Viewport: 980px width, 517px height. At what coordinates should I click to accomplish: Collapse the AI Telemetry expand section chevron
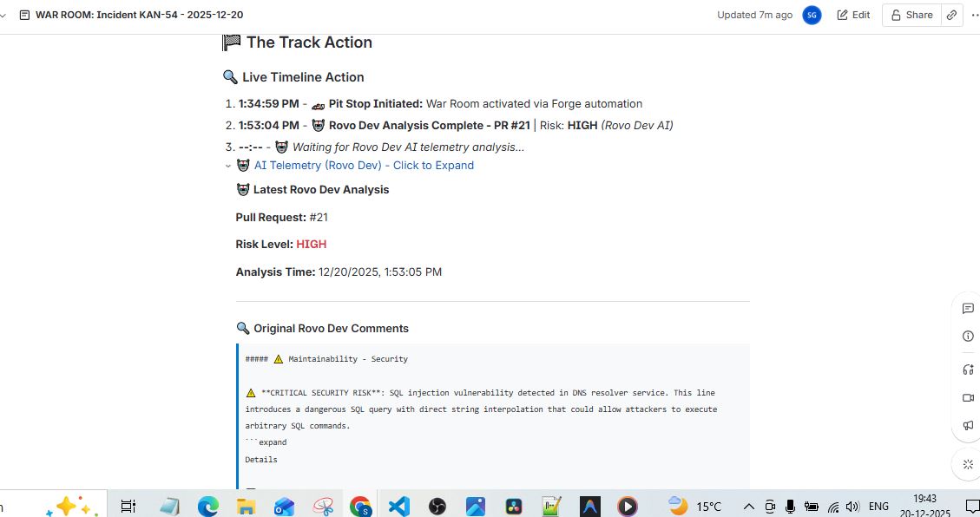click(228, 166)
